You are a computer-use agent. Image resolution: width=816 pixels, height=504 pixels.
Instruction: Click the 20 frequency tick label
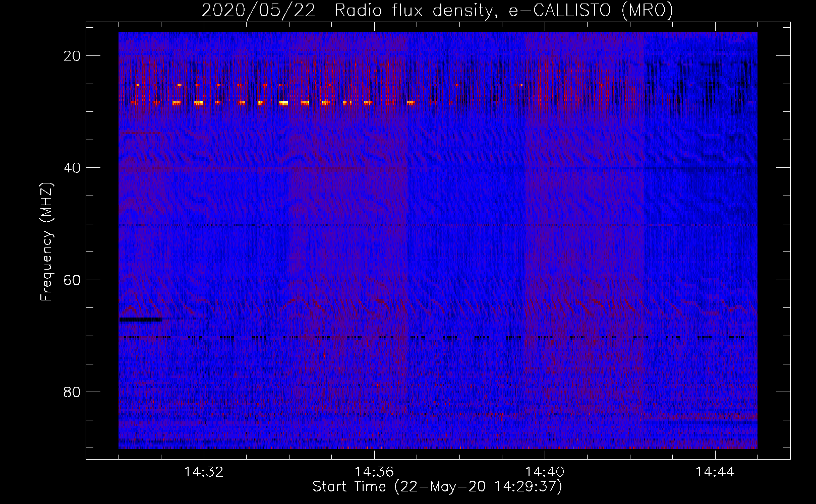coord(72,56)
